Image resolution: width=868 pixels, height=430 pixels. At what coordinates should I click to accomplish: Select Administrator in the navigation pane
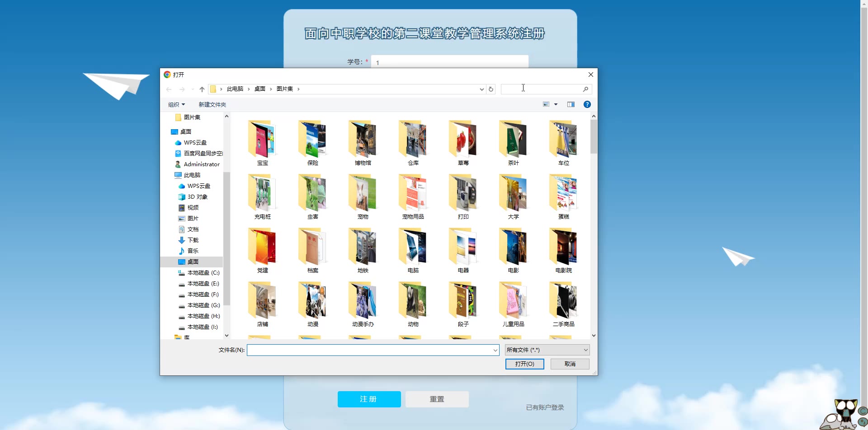198,164
